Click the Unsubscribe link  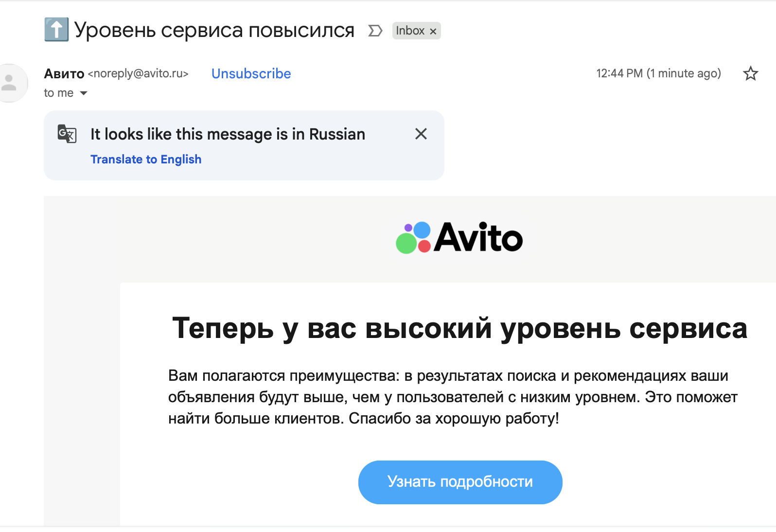pyautogui.click(x=251, y=73)
